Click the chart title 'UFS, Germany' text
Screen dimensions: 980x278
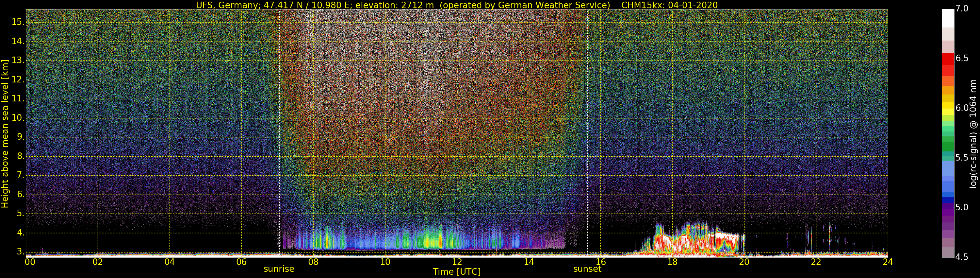point(227,5)
